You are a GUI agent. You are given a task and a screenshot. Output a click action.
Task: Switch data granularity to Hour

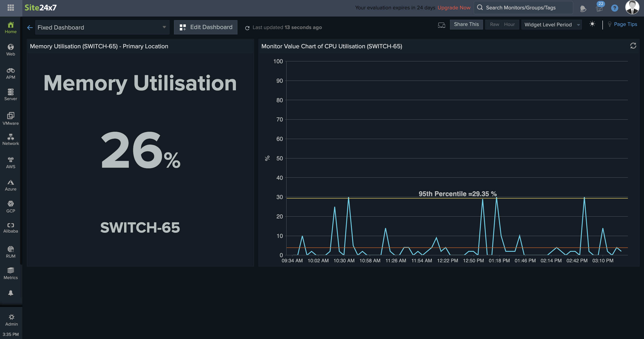[x=509, y=25]
